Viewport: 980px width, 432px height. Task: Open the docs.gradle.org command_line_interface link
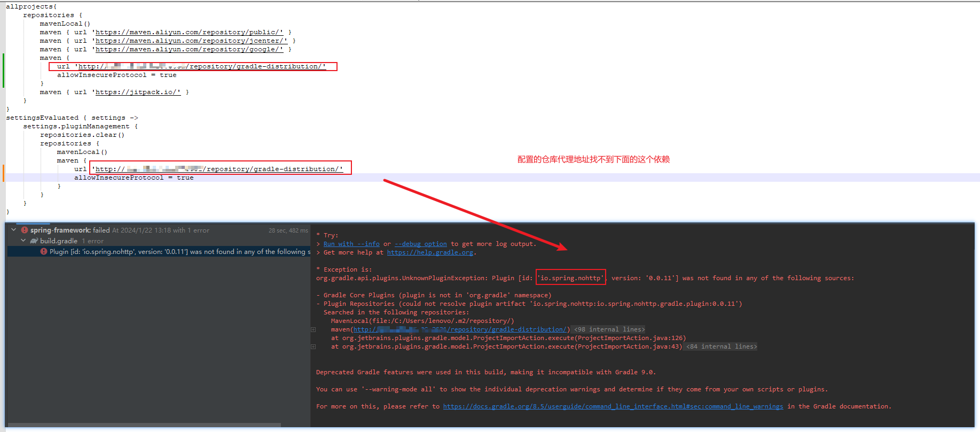pyautogui.click(x=613, y=406)
